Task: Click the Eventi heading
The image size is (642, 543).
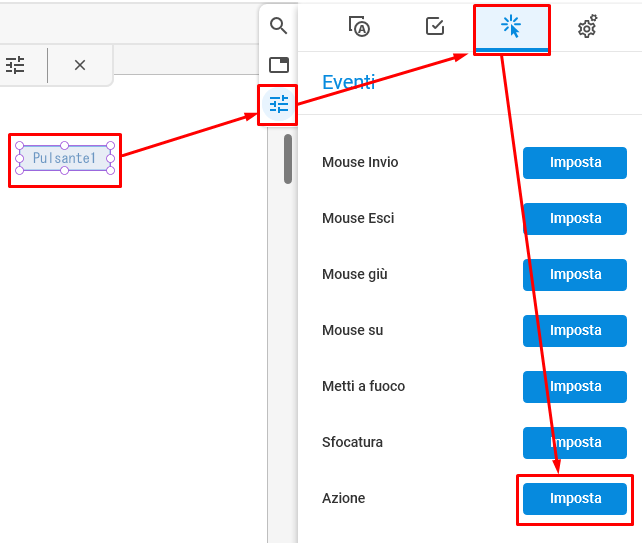Action: pos(348,82)
